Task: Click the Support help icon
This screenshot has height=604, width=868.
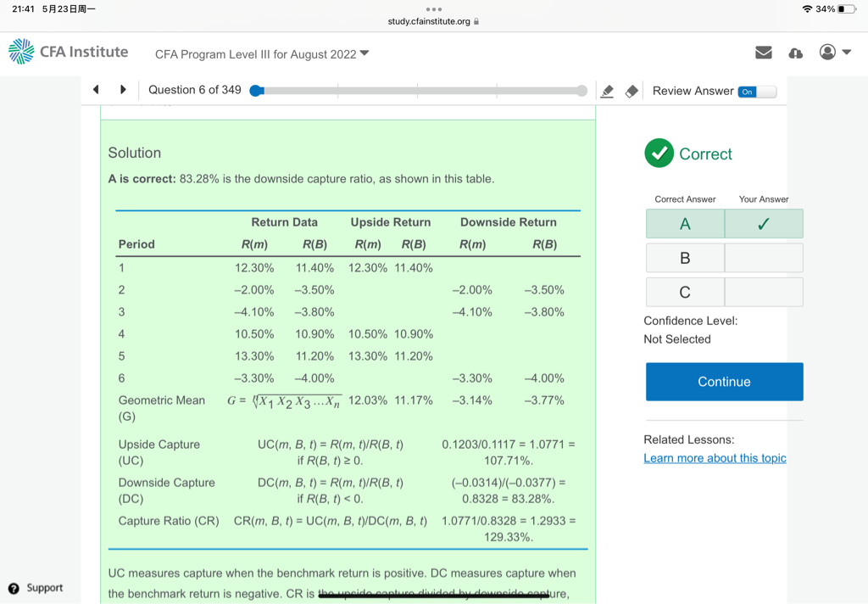Action: 14,588
